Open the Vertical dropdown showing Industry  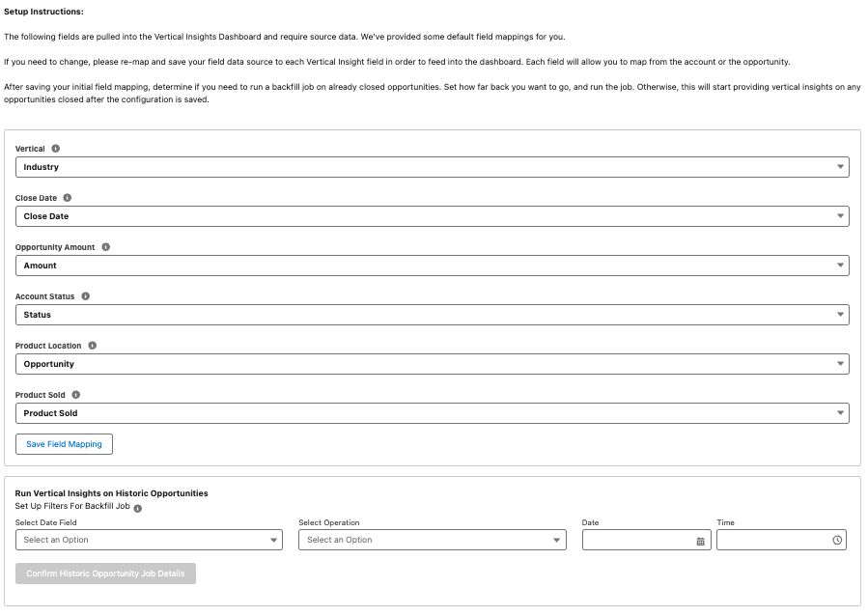433,167
